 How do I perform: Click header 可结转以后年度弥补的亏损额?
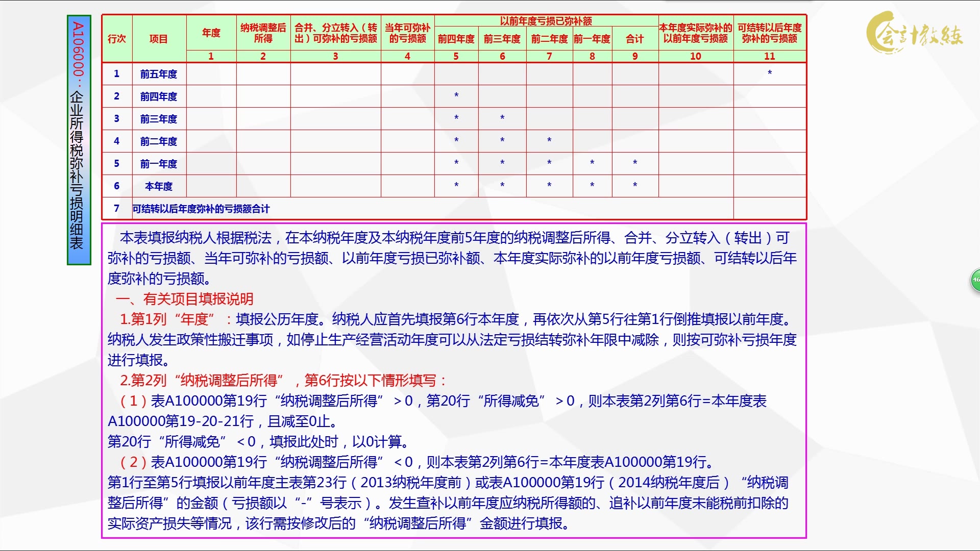(770, 33)
